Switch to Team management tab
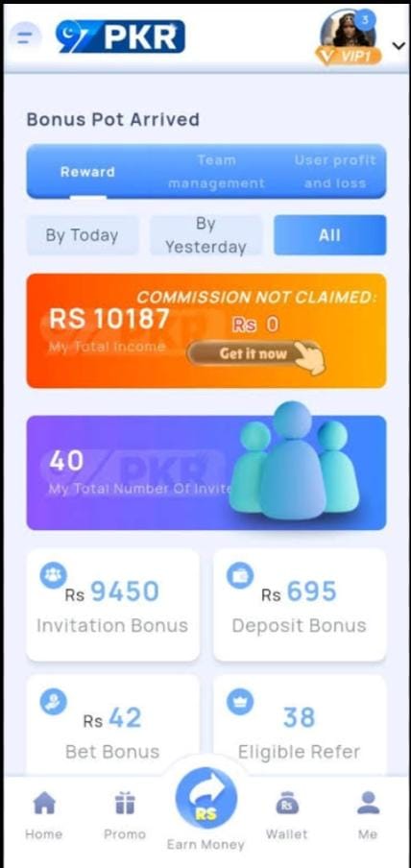The height and width of the screenshot is (868, 411). (216, 172)
